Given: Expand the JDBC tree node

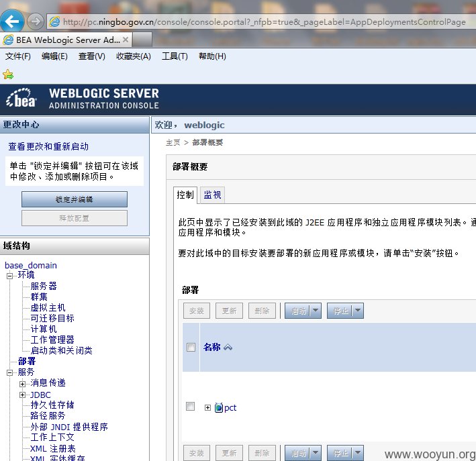Looking at the screenshot, I should (22, 395).
